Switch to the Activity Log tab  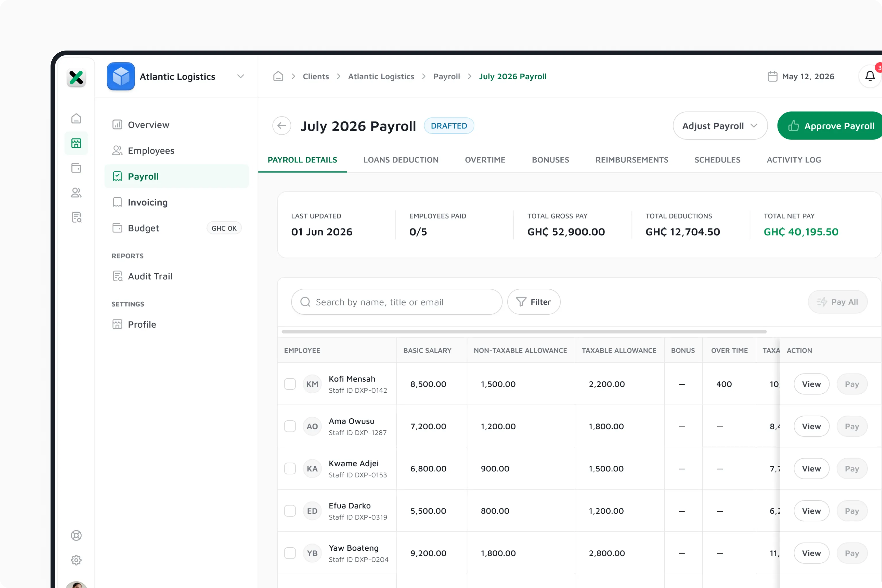click(794, 160)
